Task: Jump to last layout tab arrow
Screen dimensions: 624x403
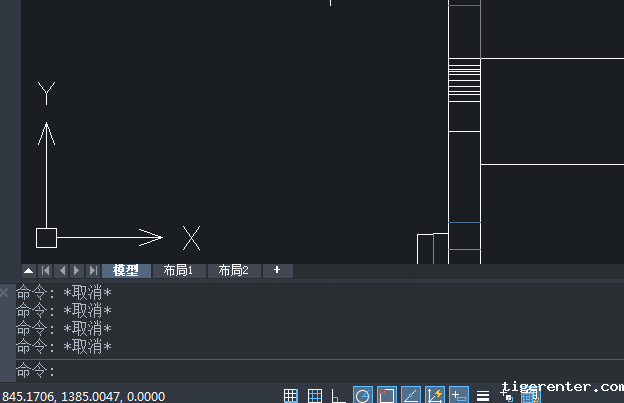Action: [93, 271]
